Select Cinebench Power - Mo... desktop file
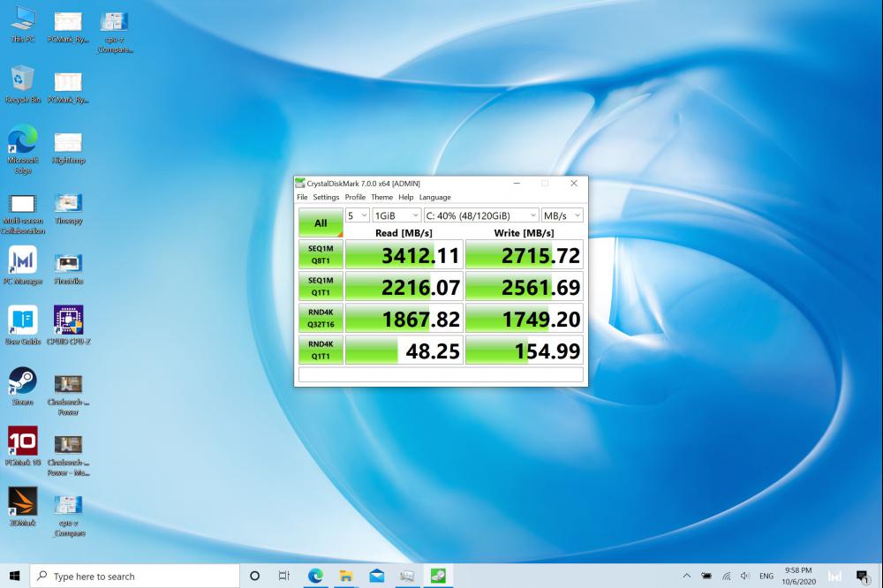The height and width of the screenshot is (588, 883). (68, 456)
